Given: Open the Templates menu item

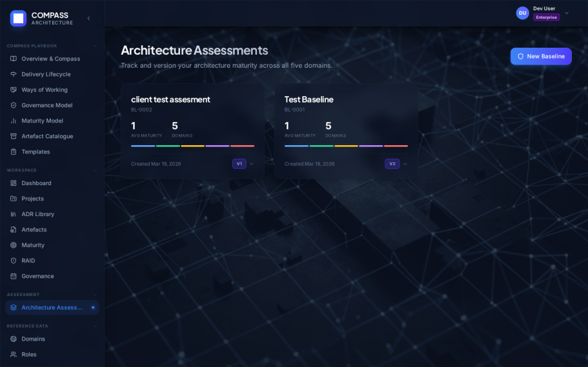Looking at the screenshot, I should point(35,152).
